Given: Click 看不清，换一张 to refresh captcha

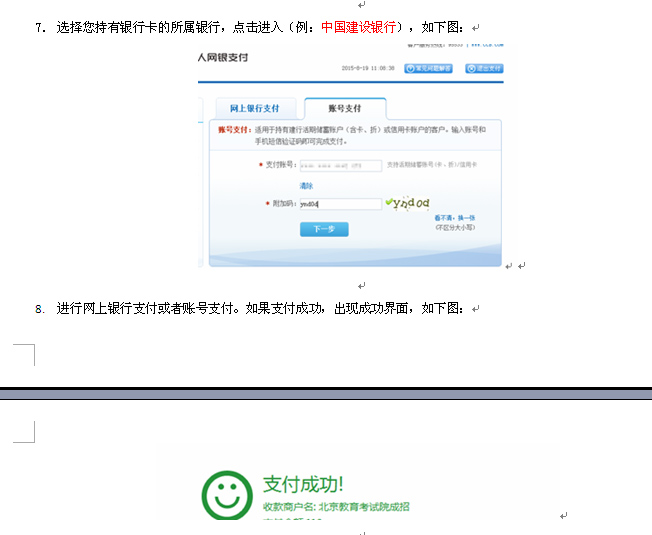Looking at the screenshot, I should 454,217.
